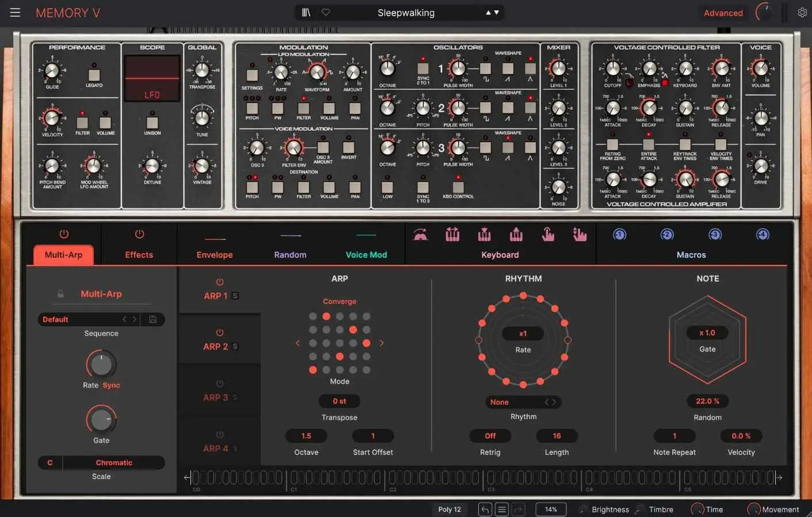The height and width of the screenshot is (517, 812).
Task: Solo ARP 1 with S button
Action: pos(235,296)
